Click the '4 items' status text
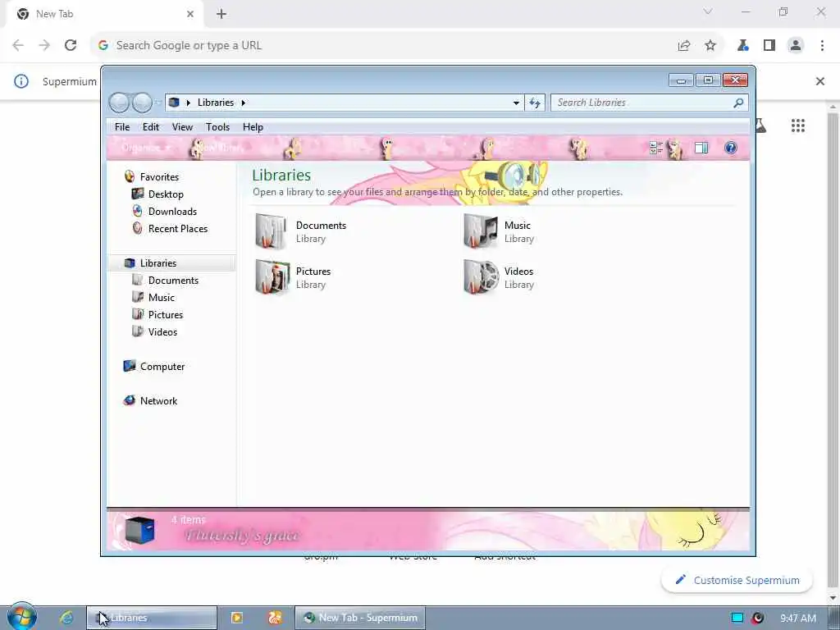The width and height of the screenshot is (840, 630). click(188, 519)
